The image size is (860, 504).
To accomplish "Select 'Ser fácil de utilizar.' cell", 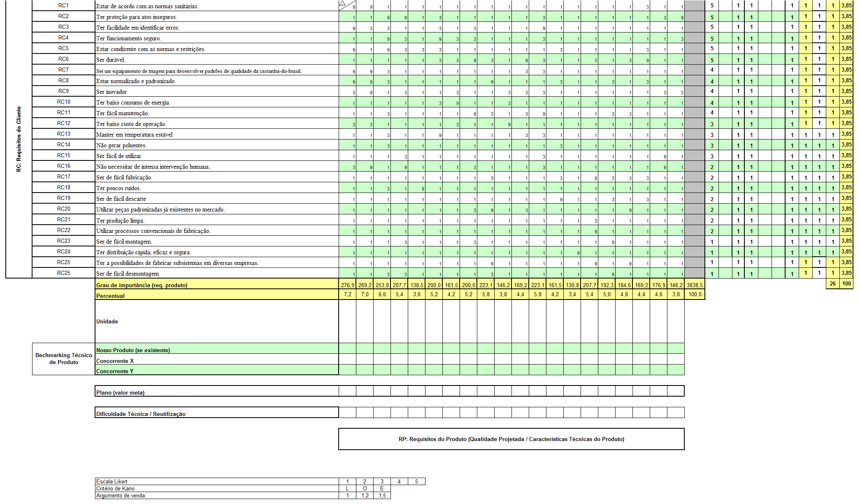I will click(217, 156).
